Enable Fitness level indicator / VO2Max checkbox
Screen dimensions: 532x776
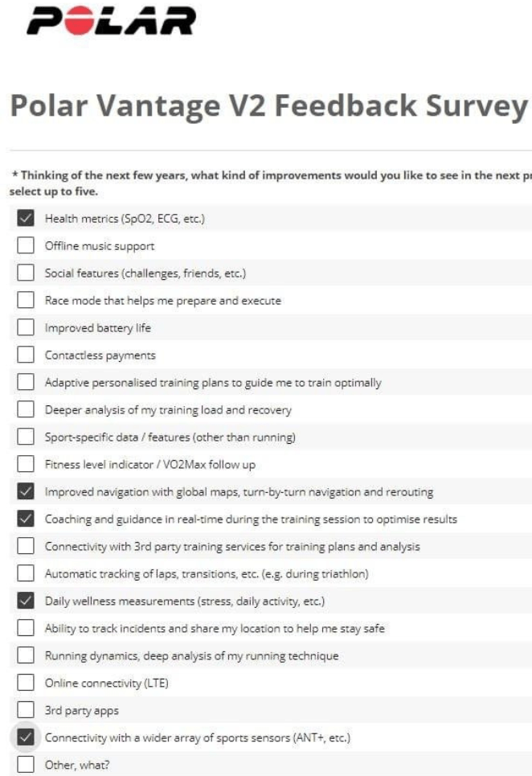coord(26,465)
